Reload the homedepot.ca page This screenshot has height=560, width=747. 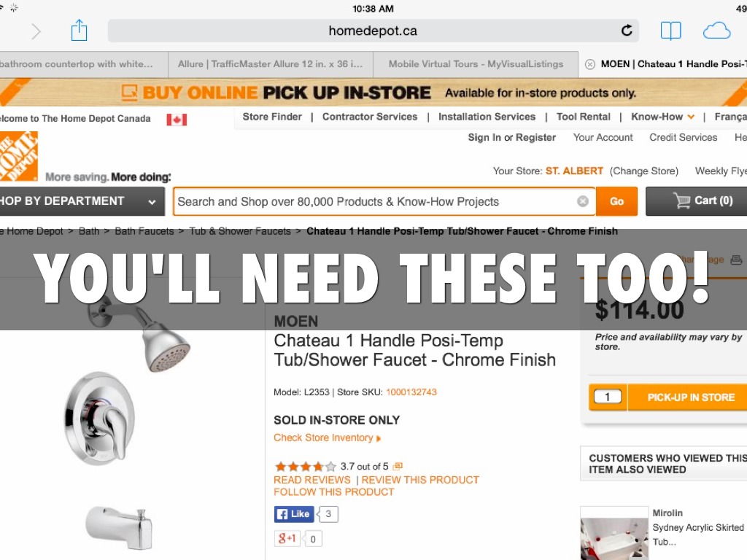(x=627, y=31)
